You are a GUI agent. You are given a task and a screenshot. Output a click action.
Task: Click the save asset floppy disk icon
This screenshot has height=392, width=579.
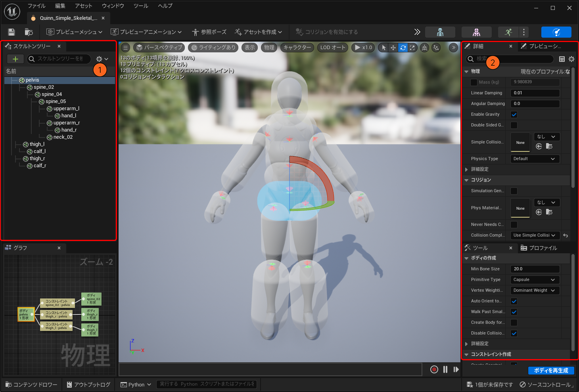point(12,32)
